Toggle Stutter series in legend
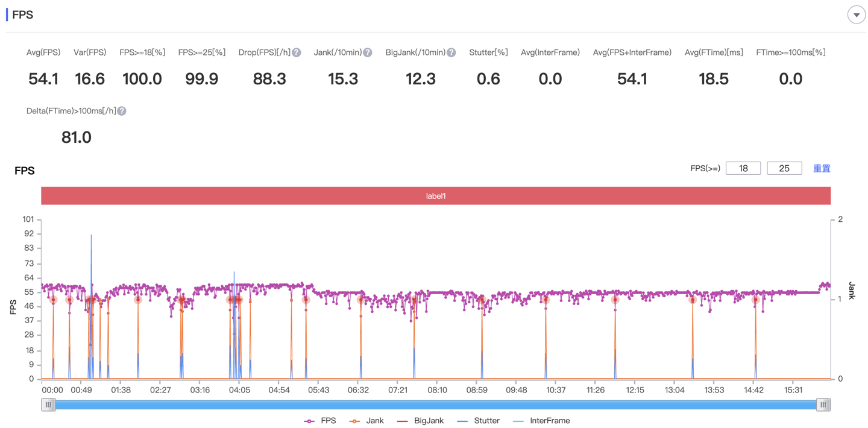868x428 pixels. (478, 421)
